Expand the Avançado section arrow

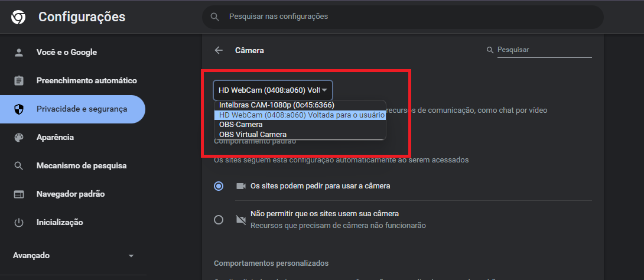tap(131, 256)
